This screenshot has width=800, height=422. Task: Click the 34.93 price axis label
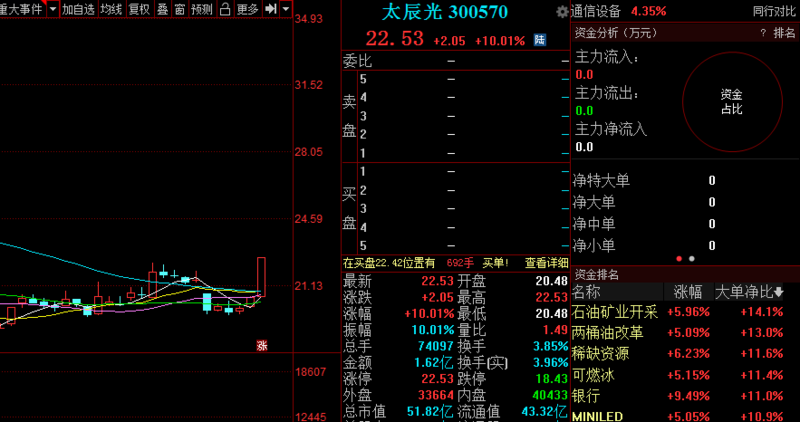point(309,19)
